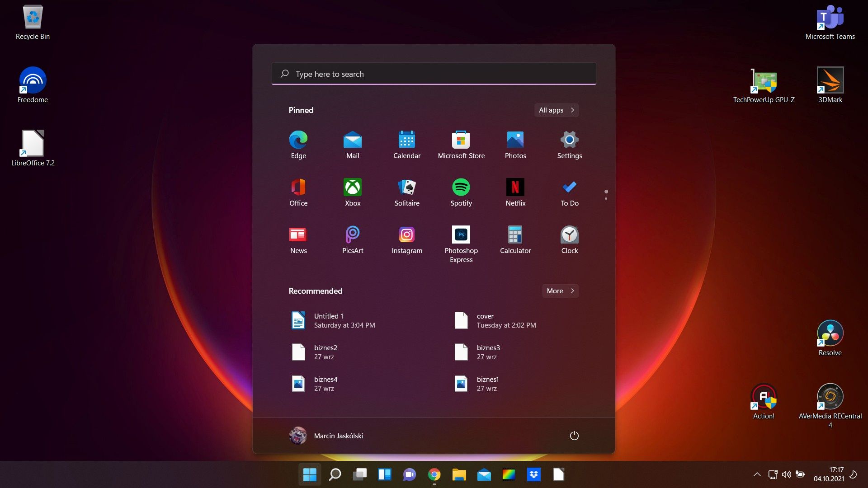Screen dimensions: 868x488
Task: Launch Photos from pinned apps
Action: click(515, 145)
